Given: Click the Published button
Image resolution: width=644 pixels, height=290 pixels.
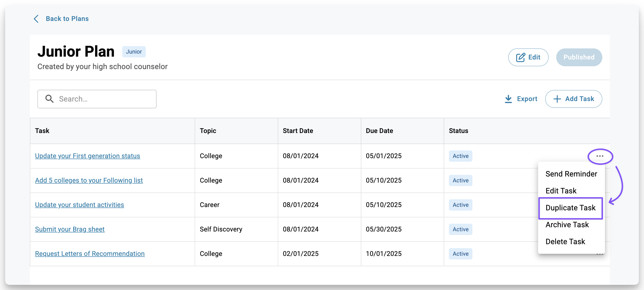Looking at the screenshot, I should (x=579, y=57).
